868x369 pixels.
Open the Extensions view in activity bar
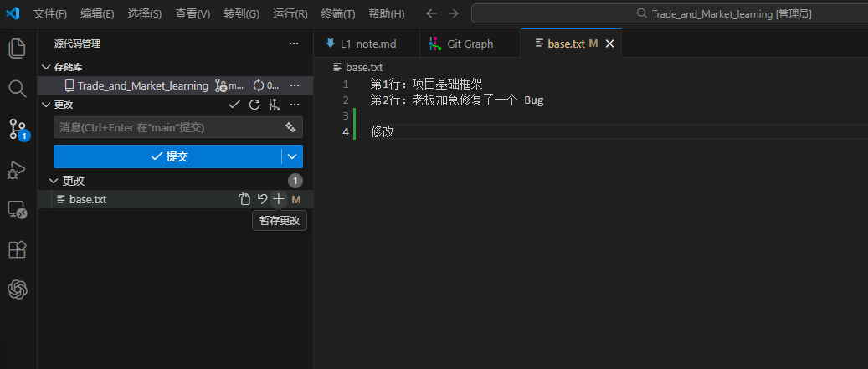pos(18,250)
